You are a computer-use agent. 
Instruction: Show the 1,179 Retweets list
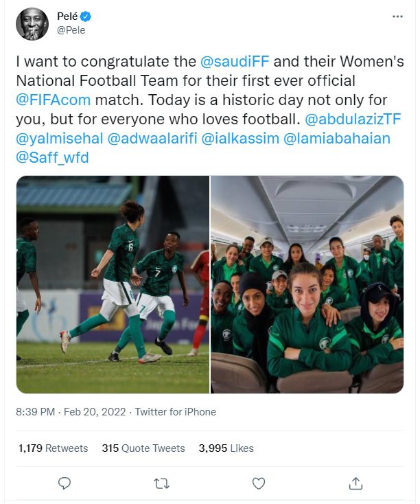53,448
